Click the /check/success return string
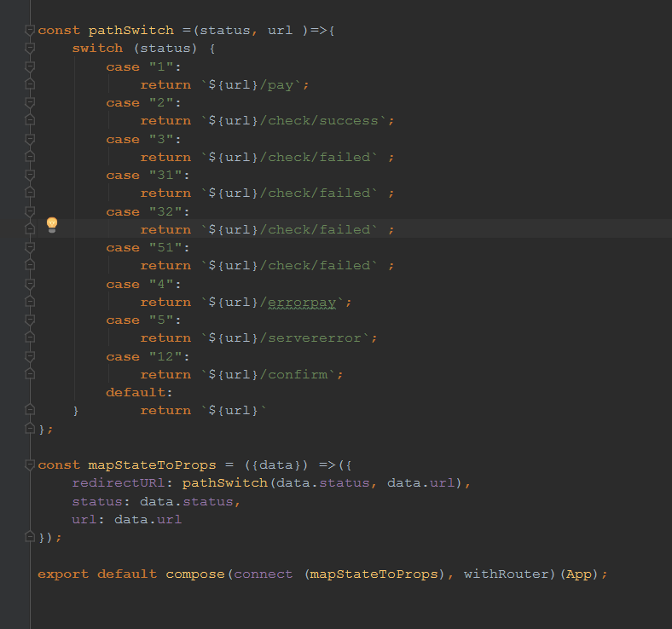 [x=319, y=121]
